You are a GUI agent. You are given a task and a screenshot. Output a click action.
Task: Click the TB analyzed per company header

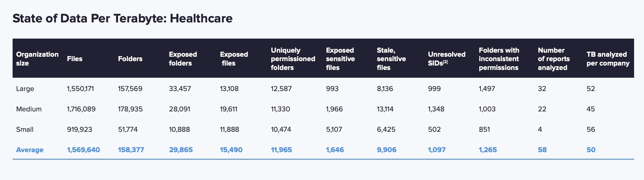coord(608,59)
